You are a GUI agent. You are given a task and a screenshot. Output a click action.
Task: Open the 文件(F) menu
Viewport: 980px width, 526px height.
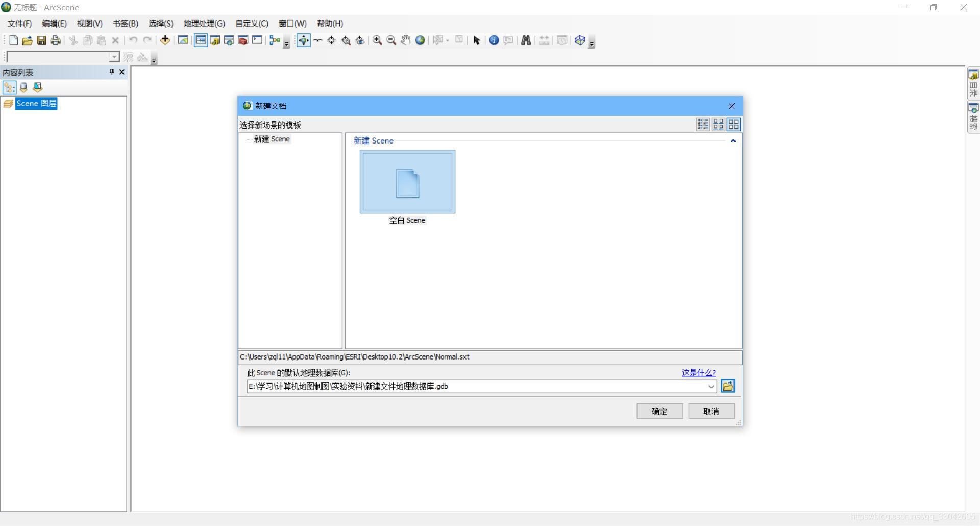(x=19, y=23)
